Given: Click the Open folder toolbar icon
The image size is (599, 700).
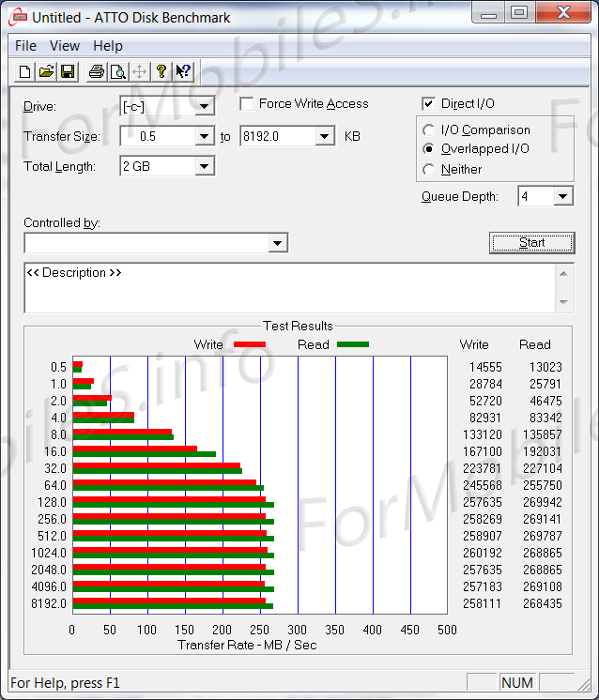Looking at the screenshot, I should tap(46, 71).
